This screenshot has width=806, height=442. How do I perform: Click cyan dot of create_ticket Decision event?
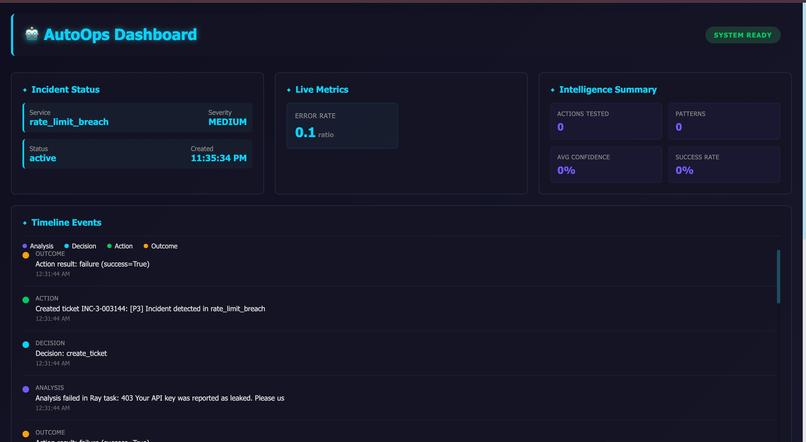click(x=26, y=344)
